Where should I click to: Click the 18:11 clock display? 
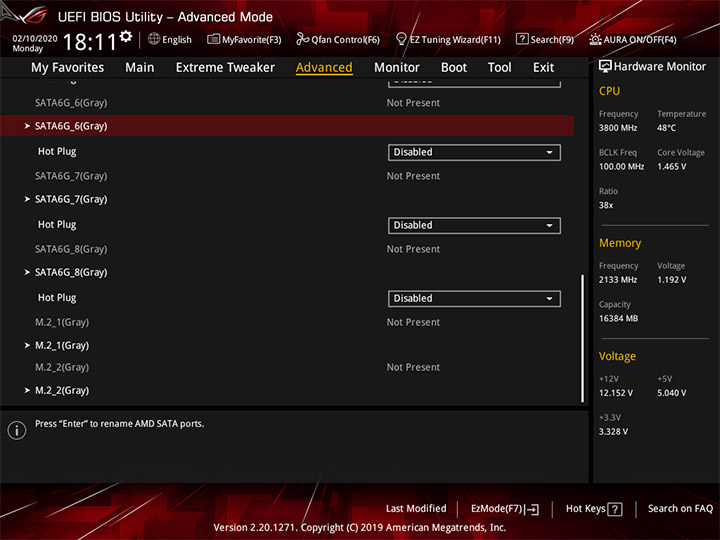tap(90, 42)
